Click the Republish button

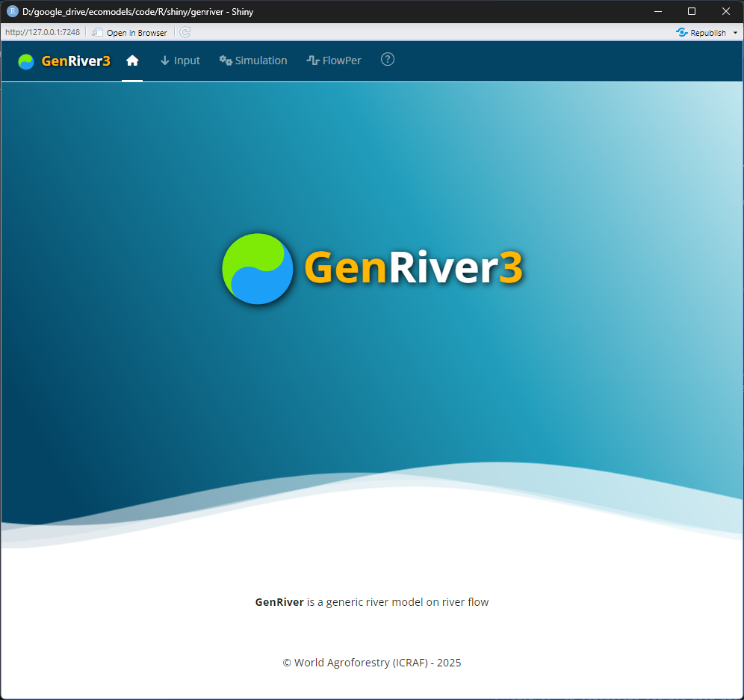coord(701,32)
